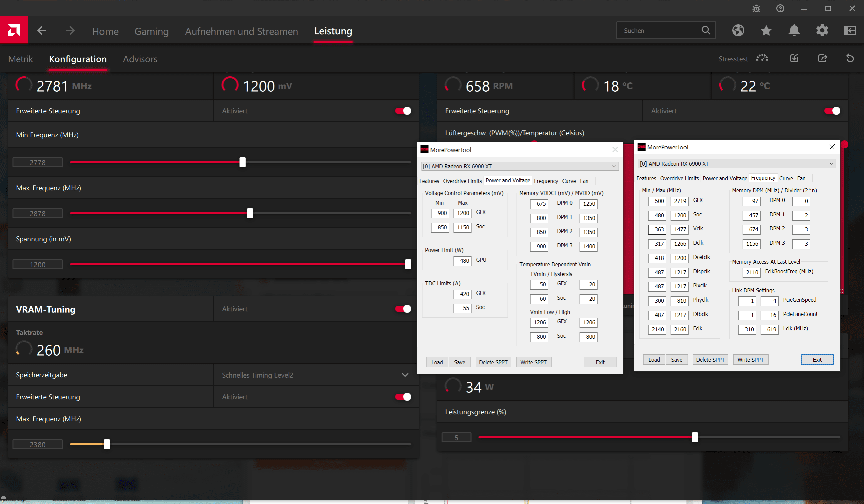
Task: Toggle fan Erweiterte Steuerung switch
Action: (832, 111)
